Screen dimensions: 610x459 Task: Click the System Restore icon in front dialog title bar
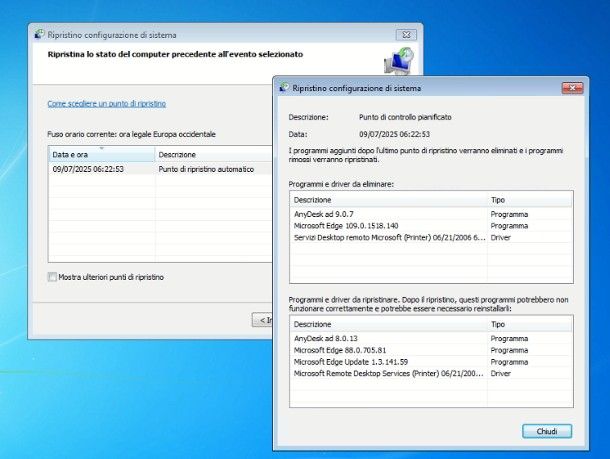click(x=284, y=88)
